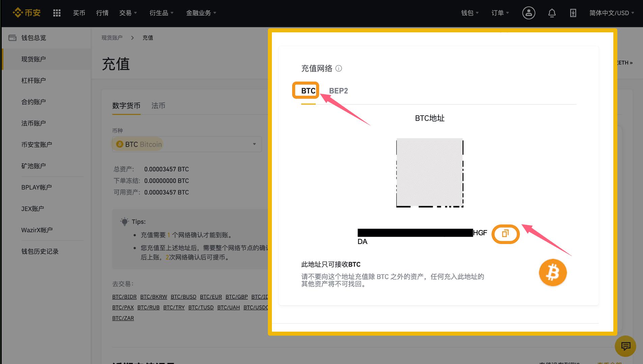Select the BTC network tab

click(x=308, y=91)
